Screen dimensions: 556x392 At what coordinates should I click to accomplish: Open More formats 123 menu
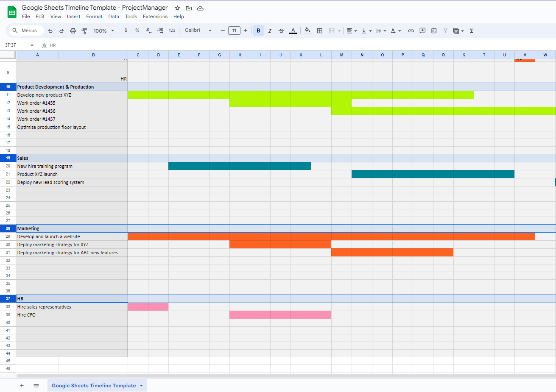click(x=172, y=31)
